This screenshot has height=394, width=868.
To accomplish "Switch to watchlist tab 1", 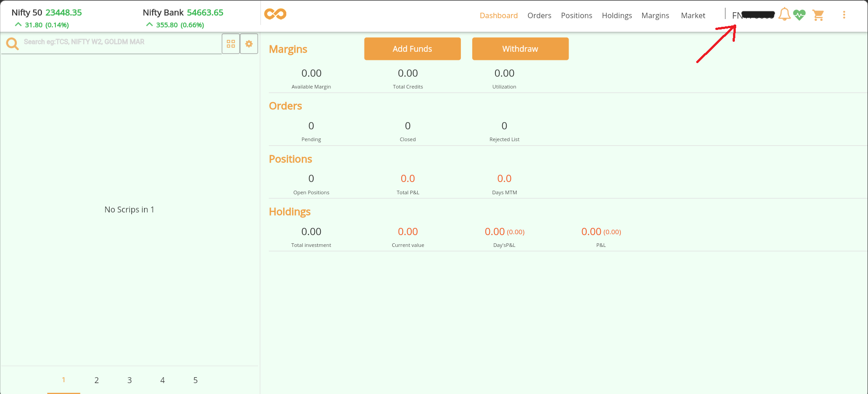I will 64,380.
